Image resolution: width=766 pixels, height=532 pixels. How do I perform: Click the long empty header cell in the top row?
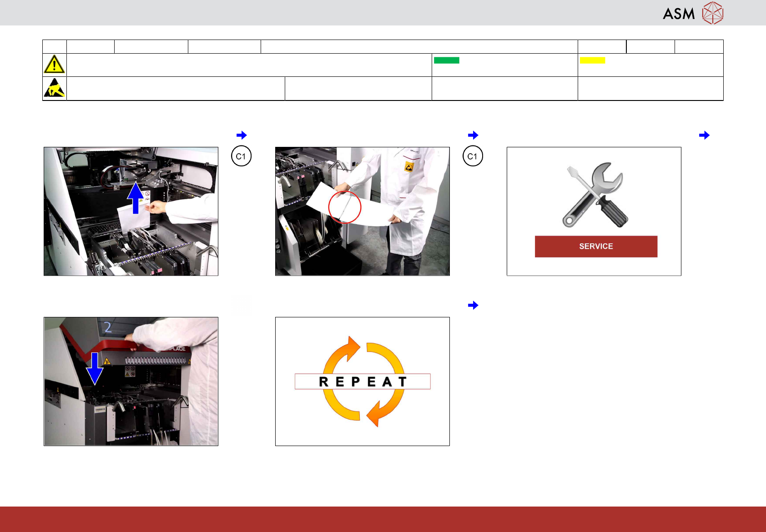tap(419, 46)
